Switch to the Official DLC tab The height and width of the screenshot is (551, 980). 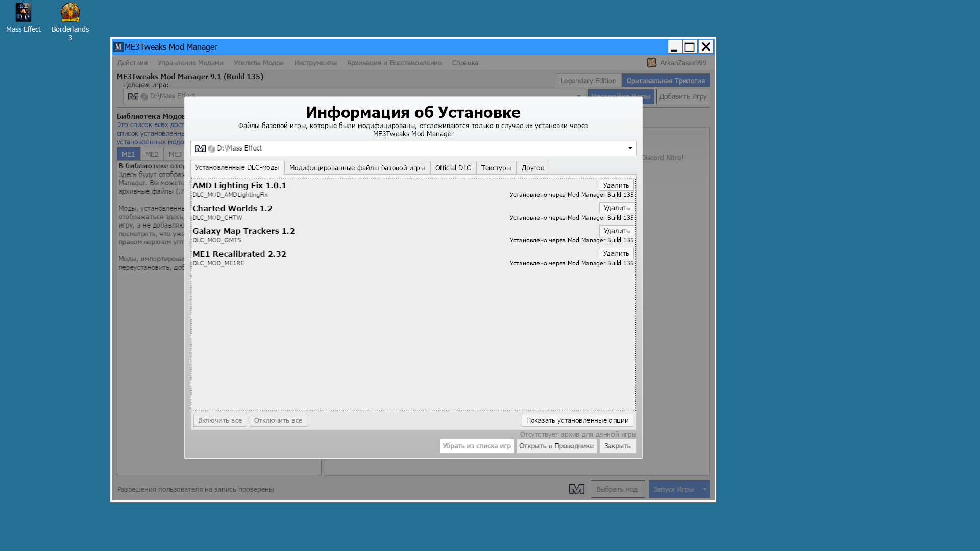click(x=453, y=168)
